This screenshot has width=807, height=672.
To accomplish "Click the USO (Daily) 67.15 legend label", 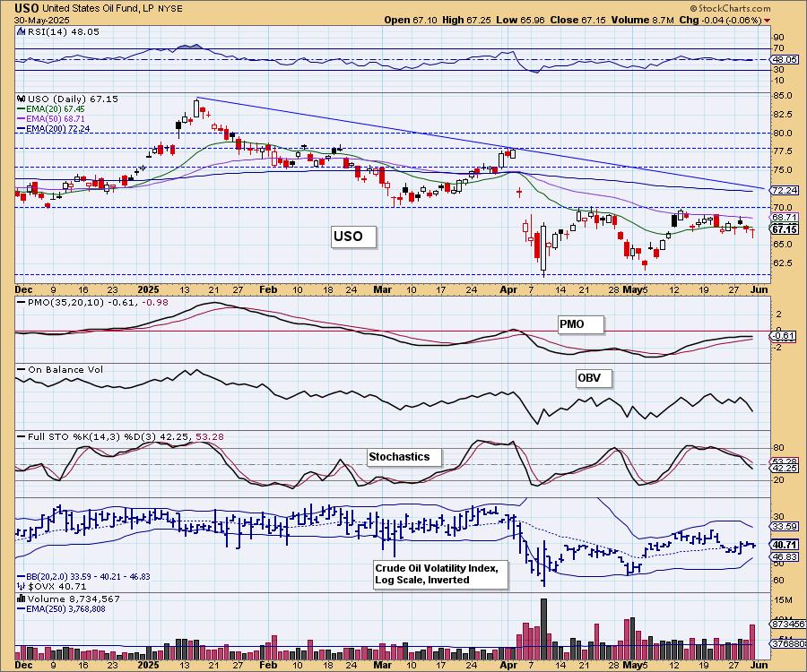I will coord(73,99).
